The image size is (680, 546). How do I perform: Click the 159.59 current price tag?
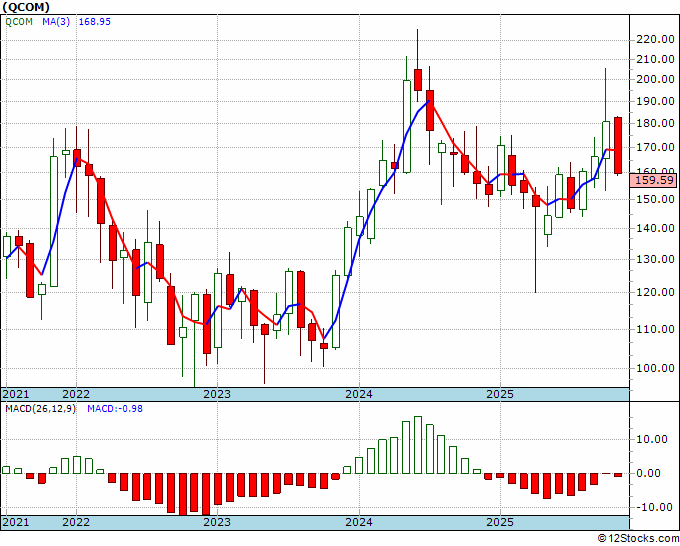point(655,180)
